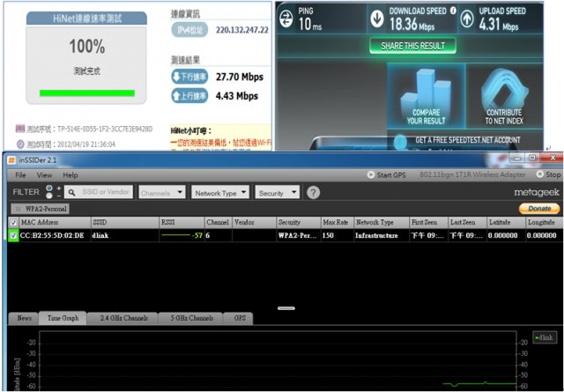
Task: Click the Donate button
Action: tap(539, 209)
